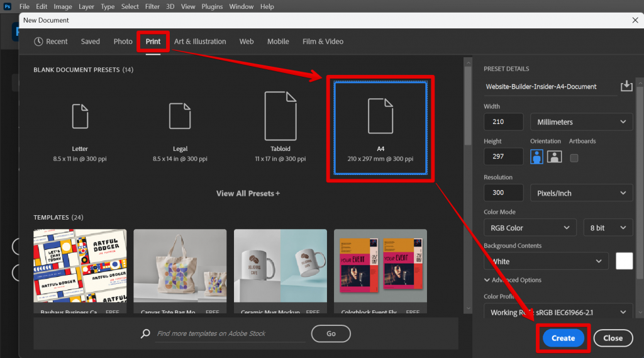Click the clock icon next to Recent
The image size is (644, 358).
pyautogui.click(x=38, y=42)
